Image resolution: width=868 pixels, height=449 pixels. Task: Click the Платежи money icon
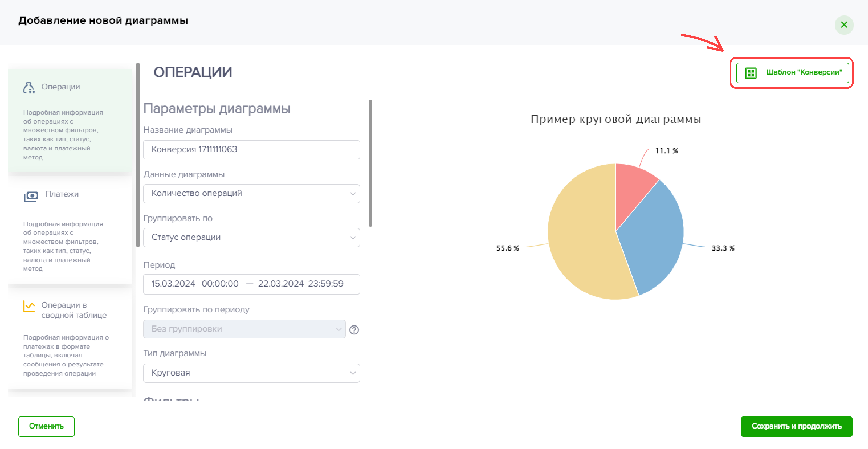[31, 196]
